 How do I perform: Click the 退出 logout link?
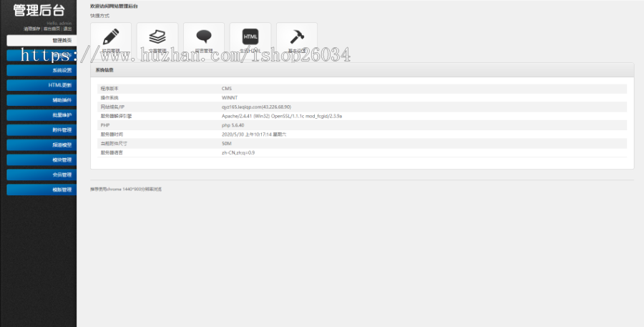pos(67,29)
